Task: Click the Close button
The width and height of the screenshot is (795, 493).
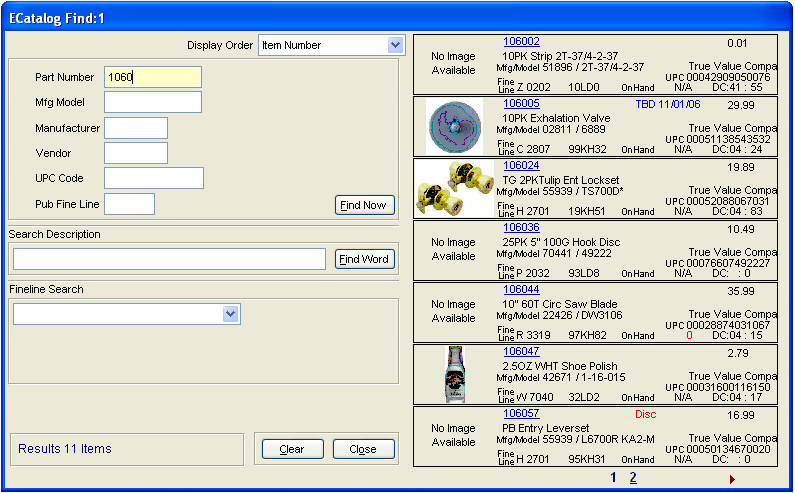Action: tap(364, 449)
